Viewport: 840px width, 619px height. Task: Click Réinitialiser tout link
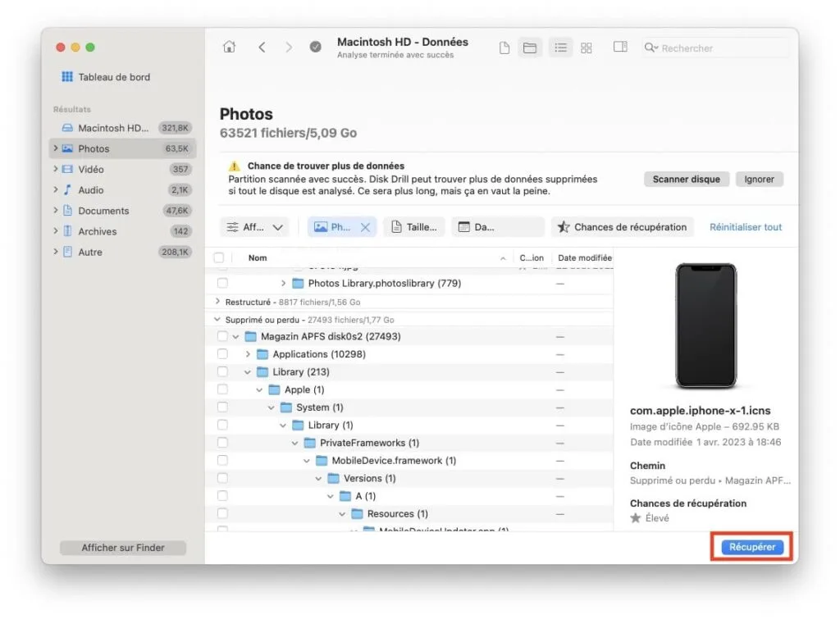(x=745, y=226)
